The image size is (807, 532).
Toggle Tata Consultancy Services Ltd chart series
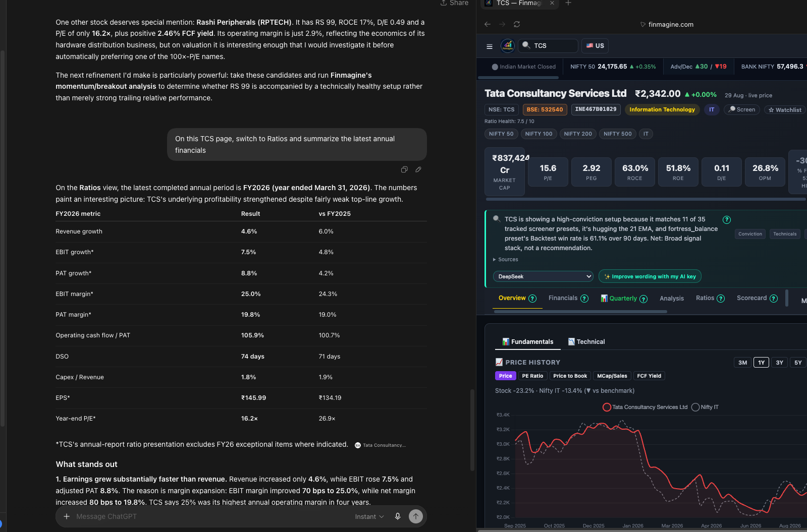point(645,407)
